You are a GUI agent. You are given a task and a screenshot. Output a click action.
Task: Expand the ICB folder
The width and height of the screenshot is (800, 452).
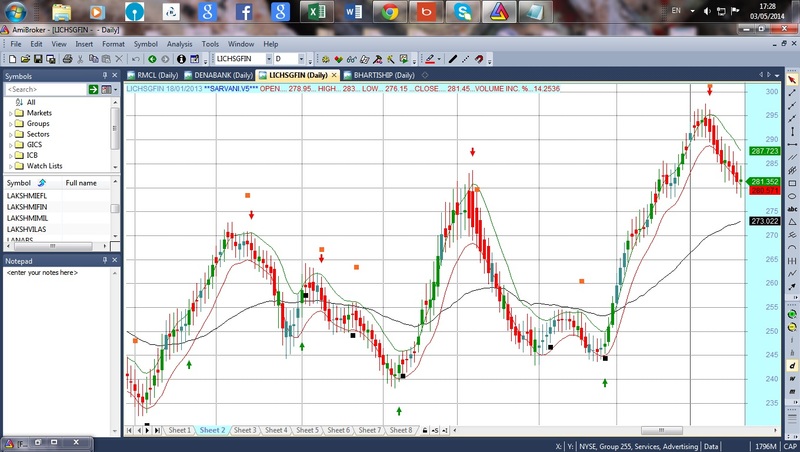pyautogui.click(x=11, y=156)
